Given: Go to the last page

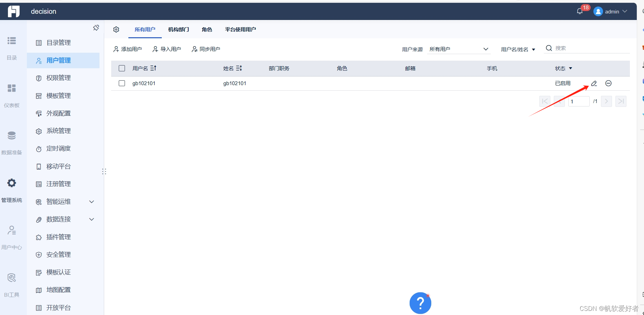Looking at the screenshot, I should click(621, 101).
